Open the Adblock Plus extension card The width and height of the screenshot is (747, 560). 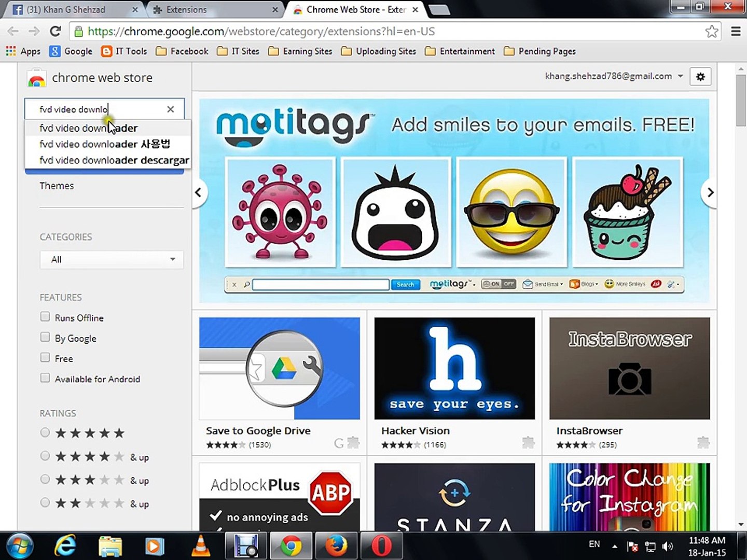point(280,497)
